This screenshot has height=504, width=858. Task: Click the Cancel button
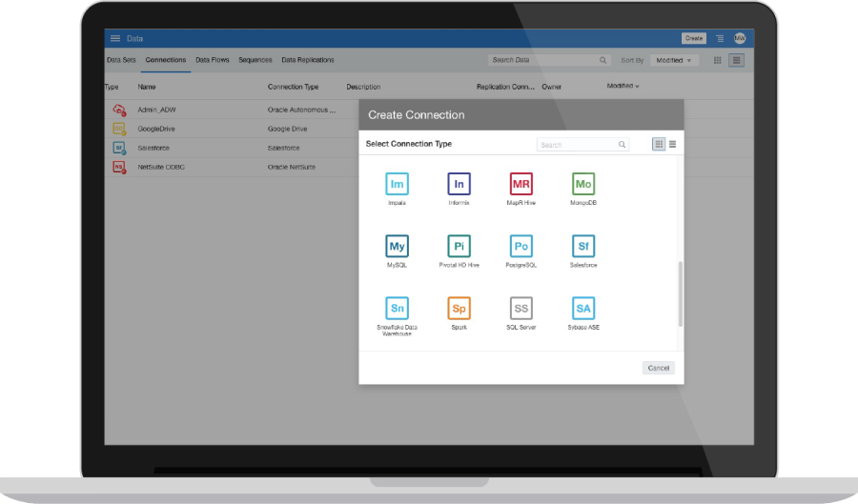click(x=658, y=368)
